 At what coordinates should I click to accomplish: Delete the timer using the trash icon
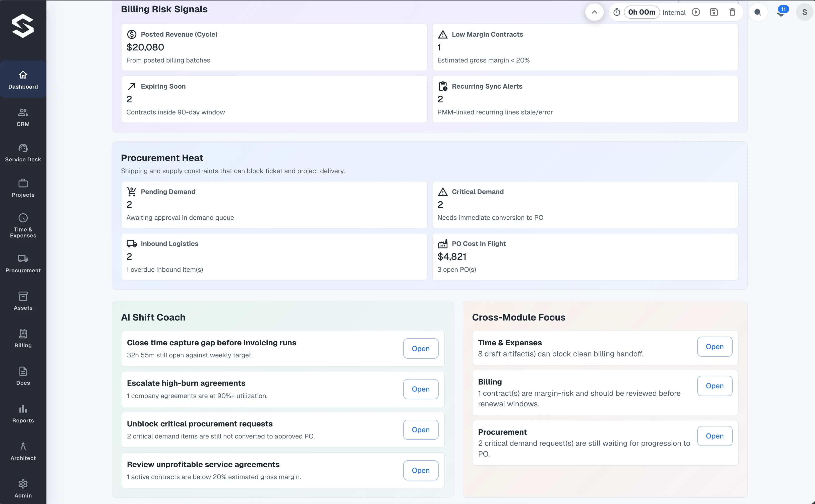point(732,12)
